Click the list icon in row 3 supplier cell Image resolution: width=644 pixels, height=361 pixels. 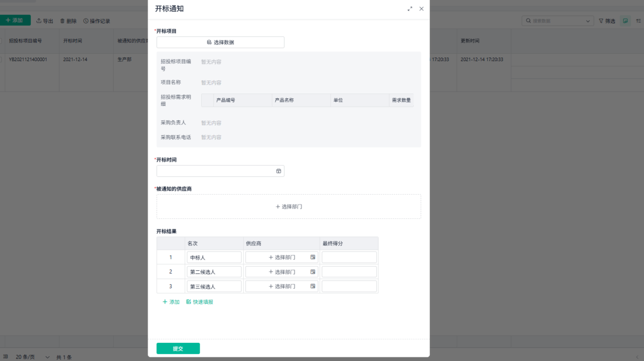(313, 286)
